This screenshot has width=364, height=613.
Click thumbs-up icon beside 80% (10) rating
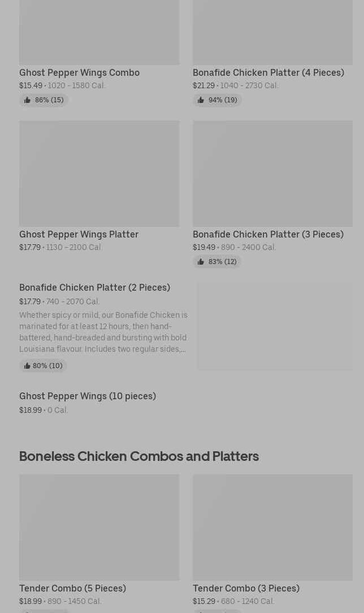point(27,366)
